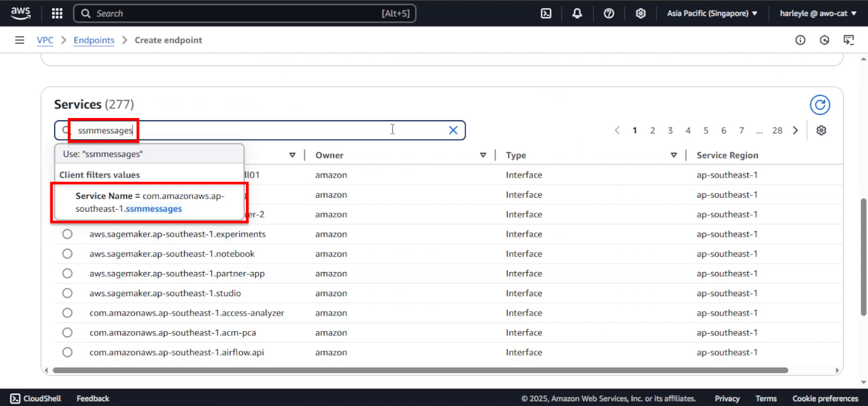Refresh the Services list
The width and height of the screenshot is (868, 406).
820,105
